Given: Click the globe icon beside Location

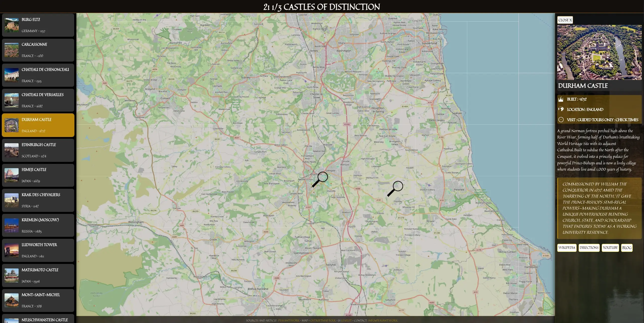Looking at the screenshot, I should point(561,109).
